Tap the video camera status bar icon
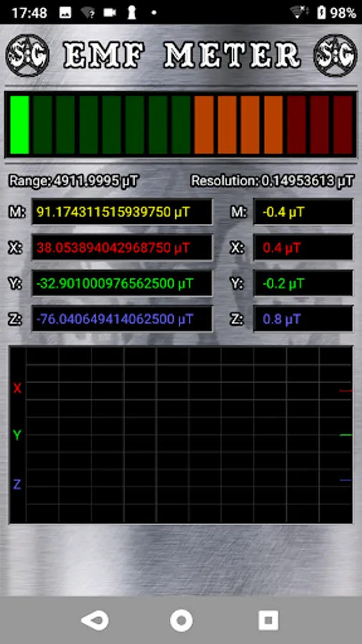Viewport: 362px width, 644px height. 109,13
